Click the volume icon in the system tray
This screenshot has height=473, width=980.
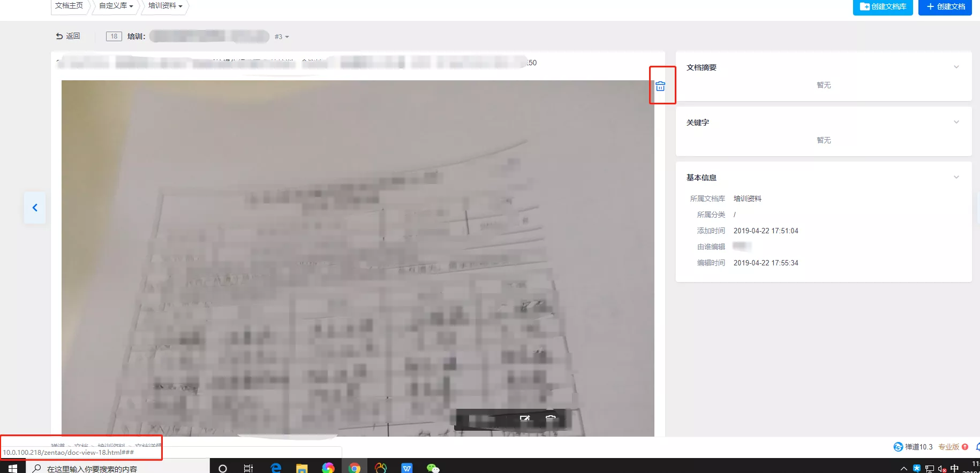942,469
